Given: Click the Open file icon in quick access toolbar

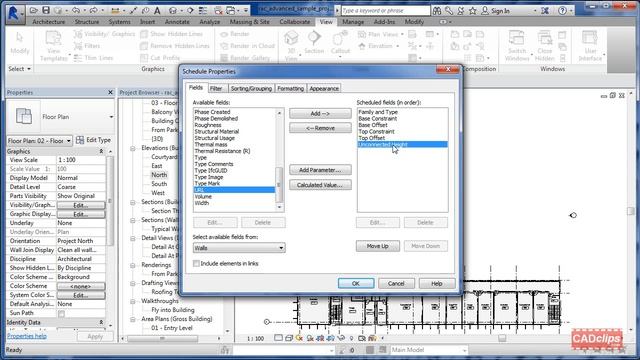Looking at the screenshot, I should pos(34,10).
